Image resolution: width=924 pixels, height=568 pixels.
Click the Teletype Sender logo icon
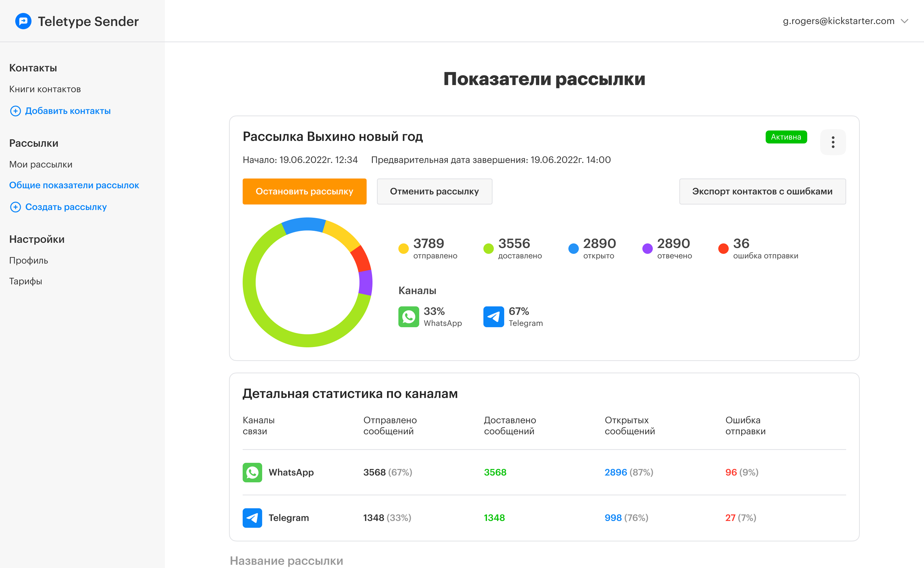point(23,21)
